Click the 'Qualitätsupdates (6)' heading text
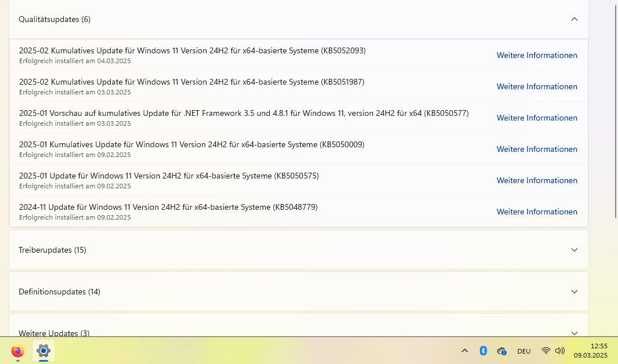 [55, 19]
